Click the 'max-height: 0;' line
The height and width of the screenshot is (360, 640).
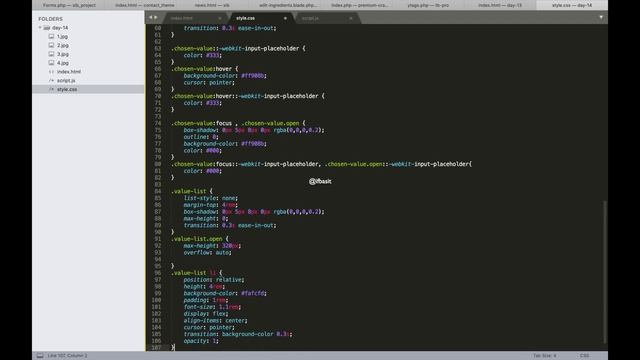[x=206, y=218]
